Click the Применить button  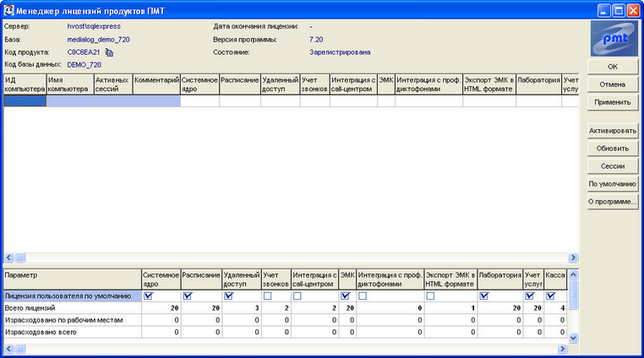click(613, 102)
